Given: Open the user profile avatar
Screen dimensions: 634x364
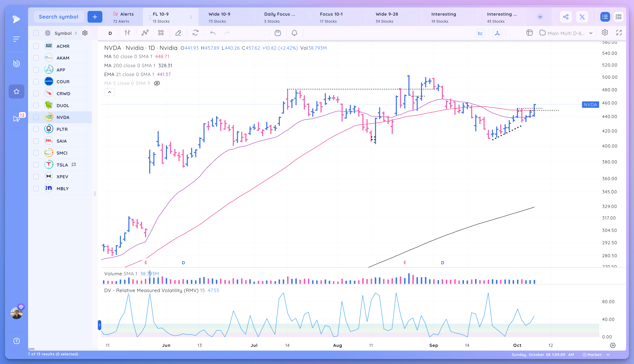Looking at the screenshot, I should (x=17, y=313).
